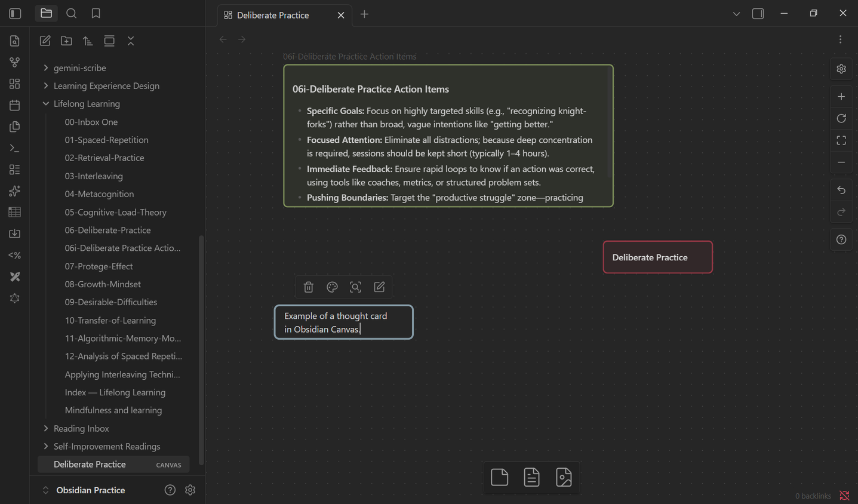Add a blank card to canvas

pos(500,477)
